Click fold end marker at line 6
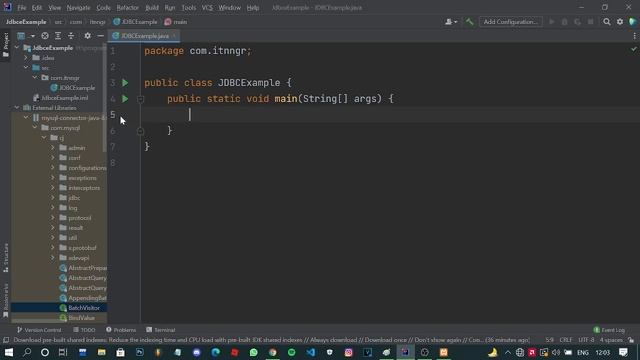This screenshot has height=360, width=640. (x=140, y=131)
